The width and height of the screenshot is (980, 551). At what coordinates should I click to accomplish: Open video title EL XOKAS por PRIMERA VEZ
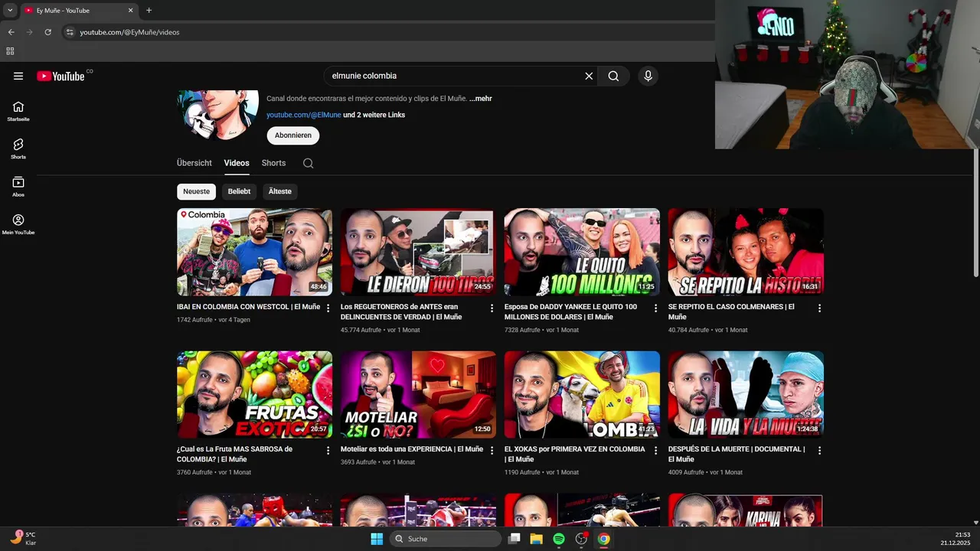575,454
